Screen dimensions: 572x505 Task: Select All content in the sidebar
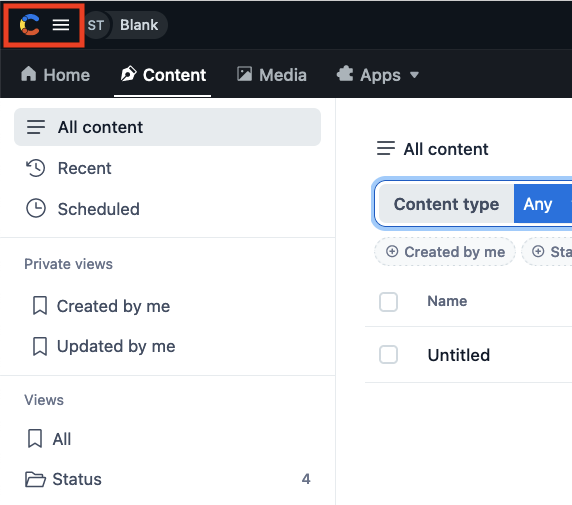[x=167, y=127]
